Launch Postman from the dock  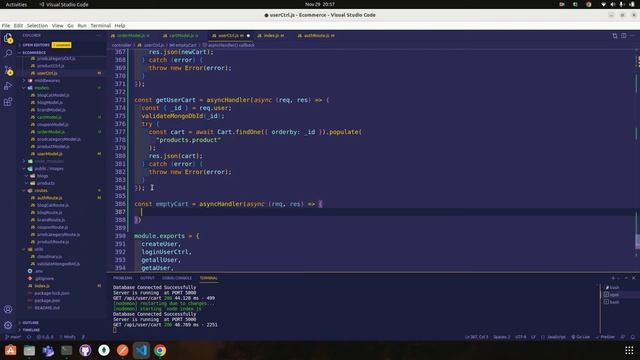point(122,350)
